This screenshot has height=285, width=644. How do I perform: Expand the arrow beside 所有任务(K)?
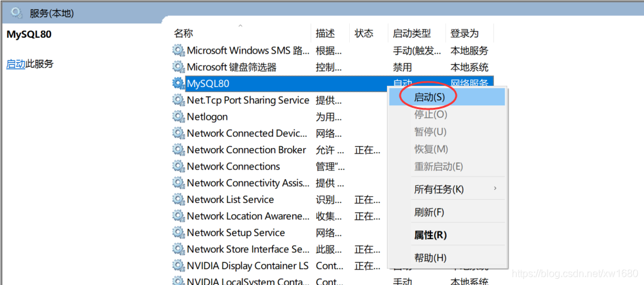pyautogui.click(x=495, y=189)
